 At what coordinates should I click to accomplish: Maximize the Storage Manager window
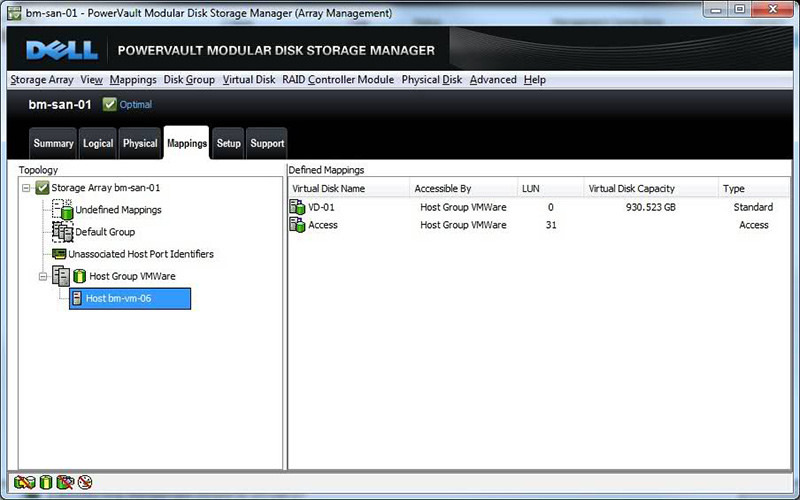tap(740, 9)
